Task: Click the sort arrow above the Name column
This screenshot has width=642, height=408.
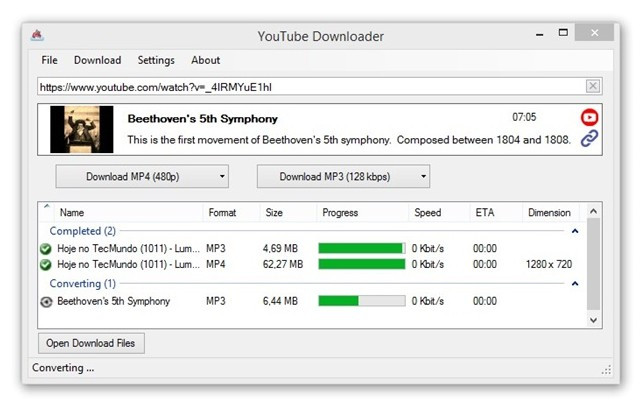Action: pyautogui.click(x=47, y=206)
